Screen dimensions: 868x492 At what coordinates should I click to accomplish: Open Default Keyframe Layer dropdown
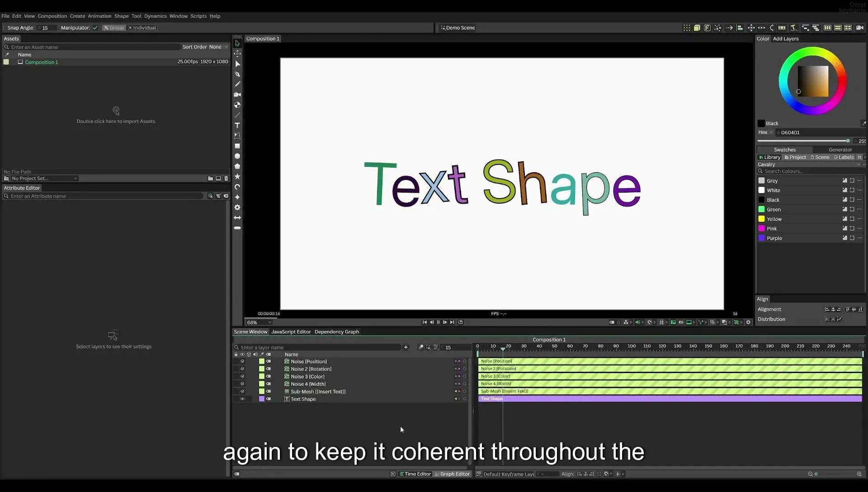[509, 474]
